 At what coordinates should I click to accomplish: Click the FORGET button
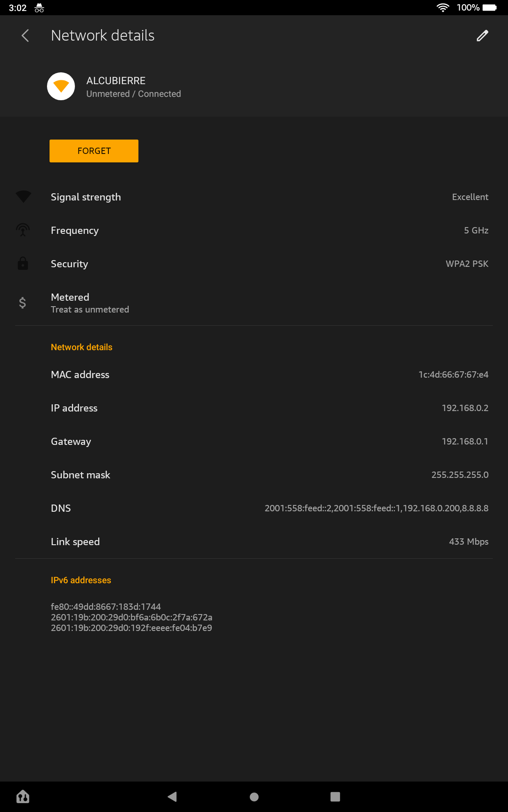(x=94, y=151)
